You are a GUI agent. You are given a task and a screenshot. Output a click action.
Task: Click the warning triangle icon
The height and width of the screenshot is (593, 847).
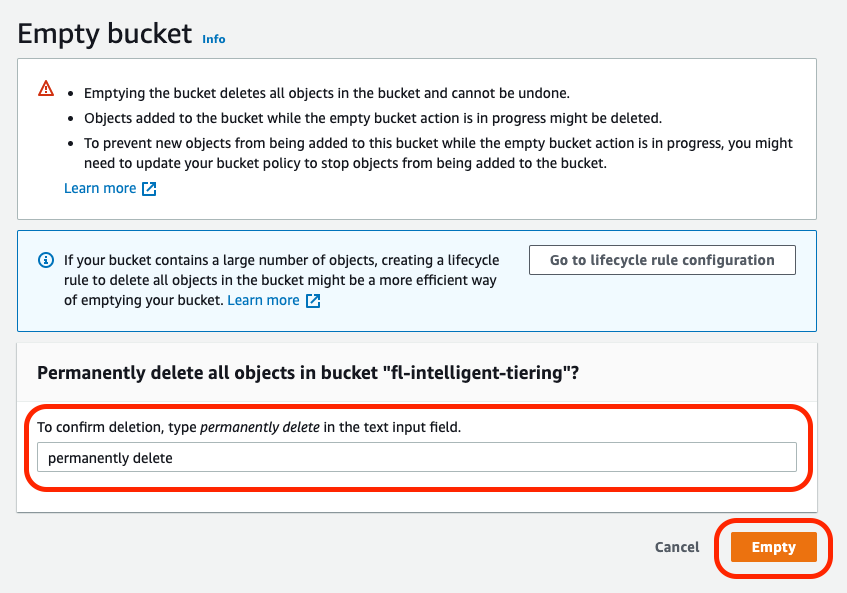(46, 89)
